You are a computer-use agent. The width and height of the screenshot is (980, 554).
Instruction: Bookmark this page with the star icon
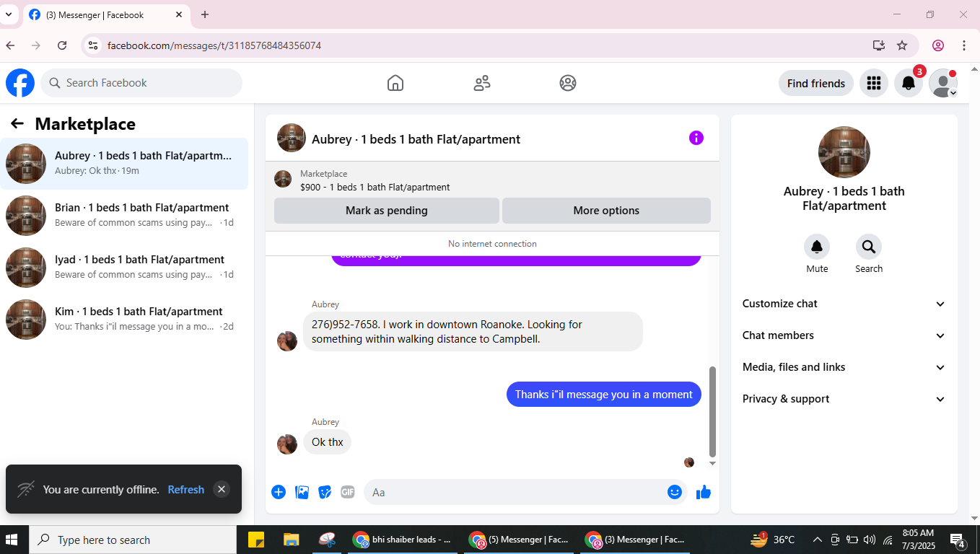(902, 45)
